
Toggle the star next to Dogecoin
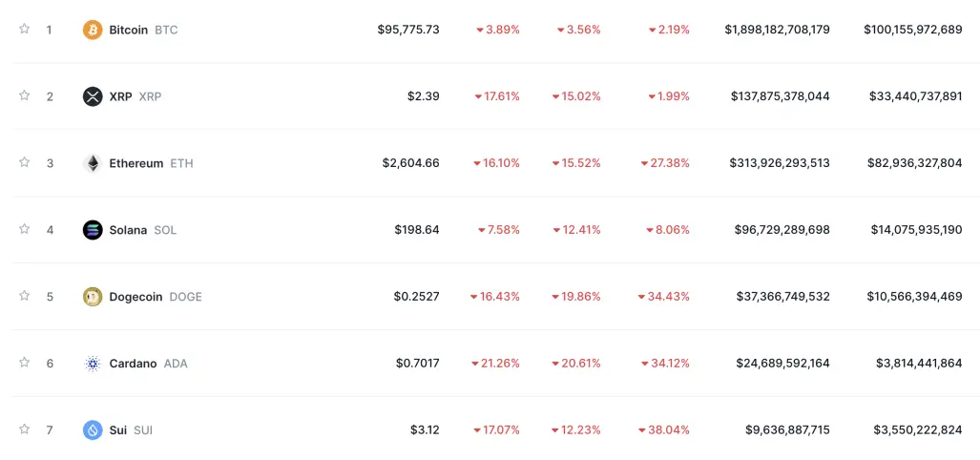coord(25,296)
